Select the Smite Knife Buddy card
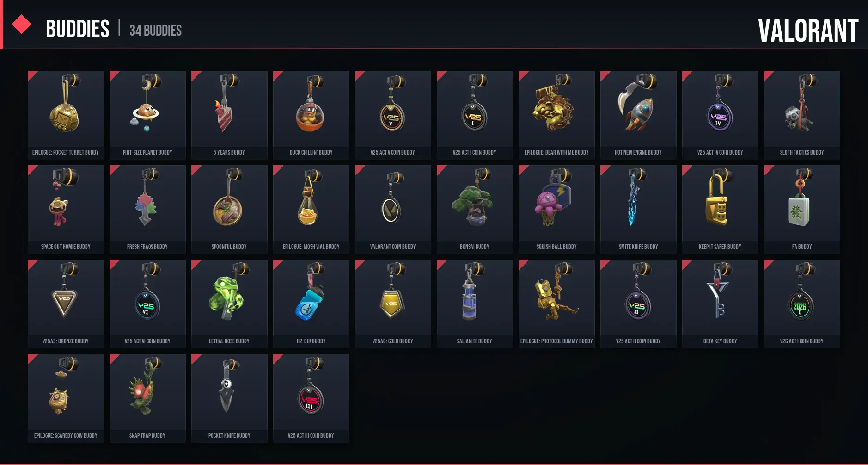Image resolution: width=868 pixels, height=465 pixels. click(638, 210)
